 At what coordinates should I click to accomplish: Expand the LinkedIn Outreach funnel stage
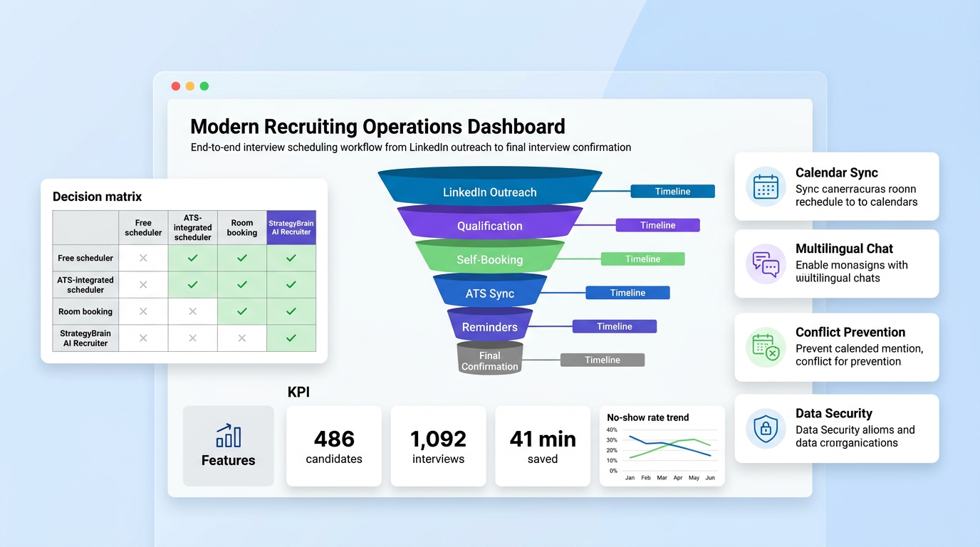489,192
